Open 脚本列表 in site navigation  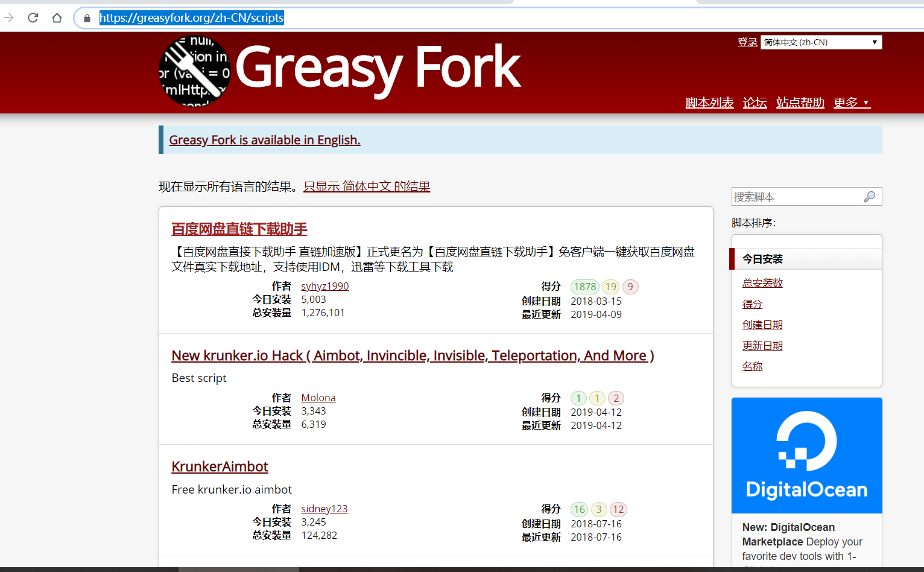[x=709, y=103]
